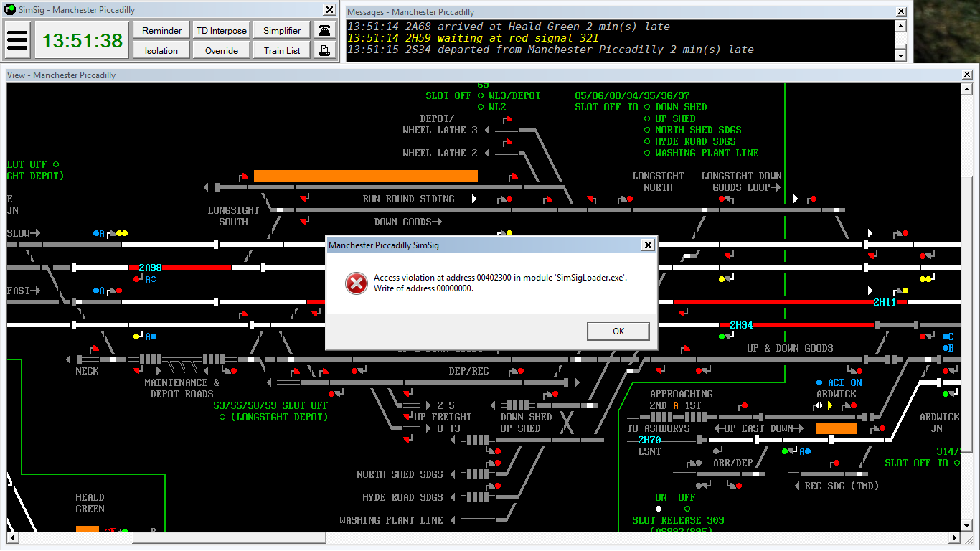Click the LONGSIGHT DOWN GOODS LOOP label

pyautogui.click(x=741, y=182)
